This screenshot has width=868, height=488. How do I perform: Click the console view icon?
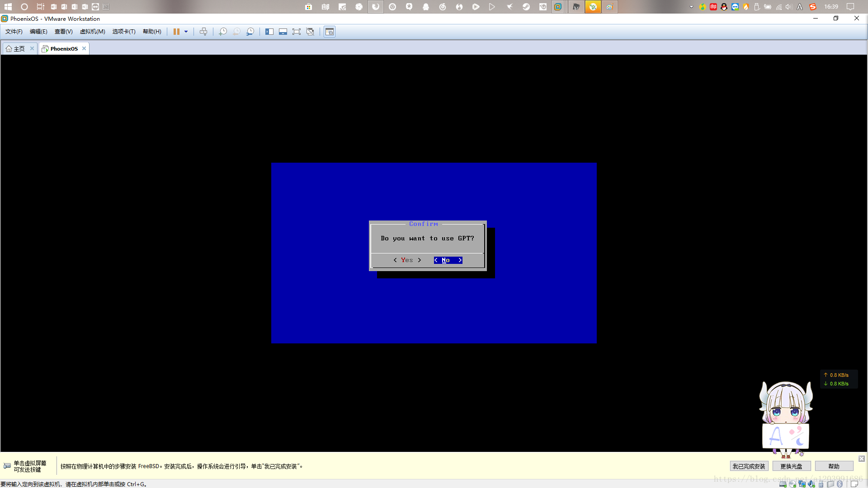(330, 32)
